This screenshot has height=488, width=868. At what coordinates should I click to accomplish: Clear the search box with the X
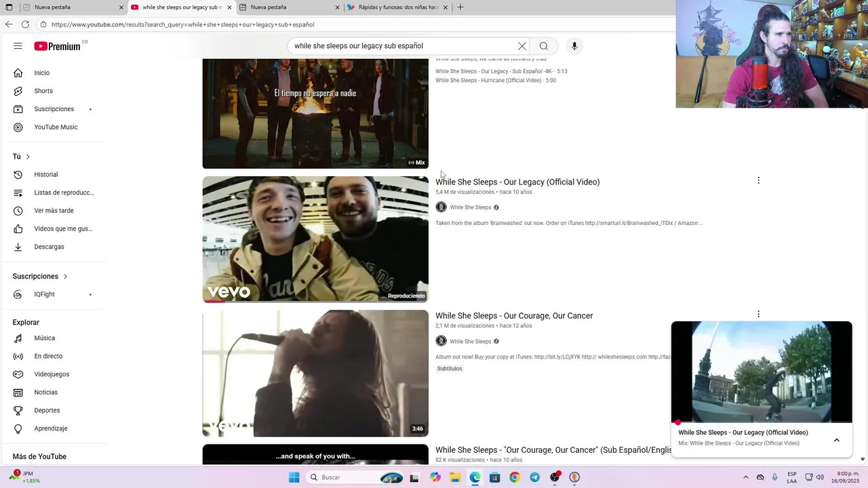pyautogui.click(x=522, y=46)
